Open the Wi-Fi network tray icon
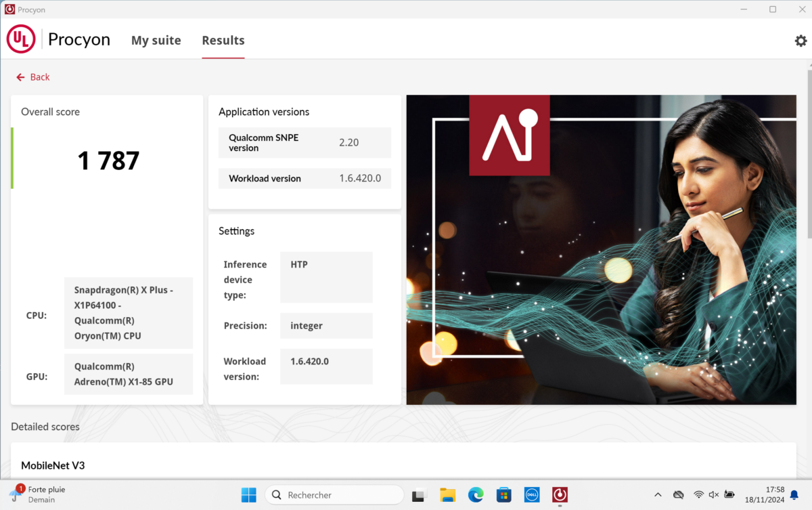 698,495
